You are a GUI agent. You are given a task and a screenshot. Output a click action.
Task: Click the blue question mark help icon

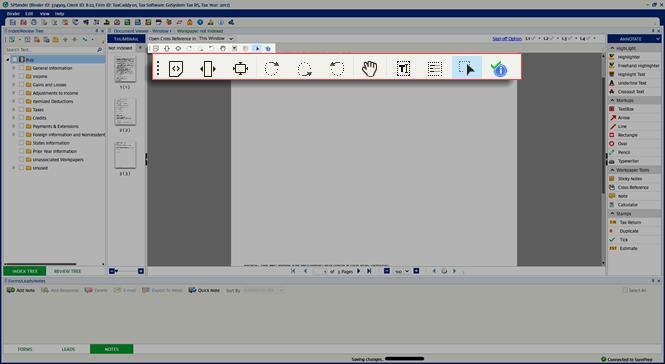tap(200, 22)
